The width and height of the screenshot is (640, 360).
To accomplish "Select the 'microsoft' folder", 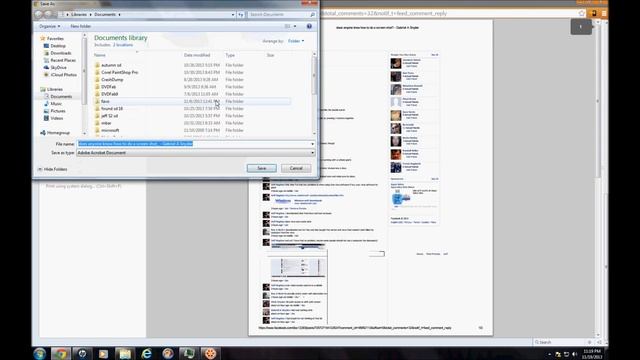I will 110,130.
